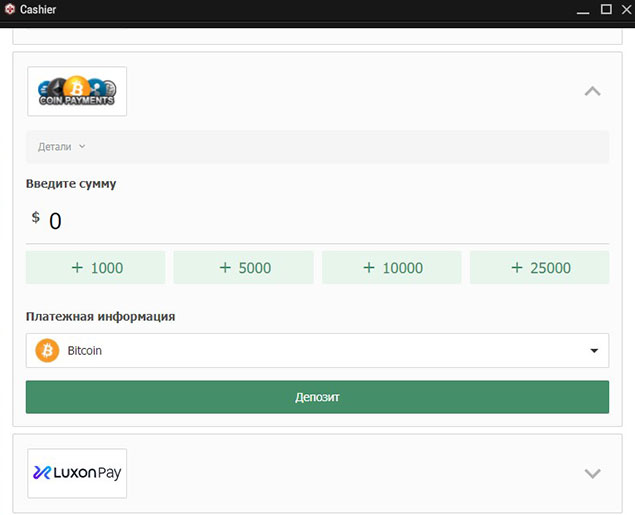Click the Платежная информация label
This screenshot has width=635, height=515.
point(100,316)
